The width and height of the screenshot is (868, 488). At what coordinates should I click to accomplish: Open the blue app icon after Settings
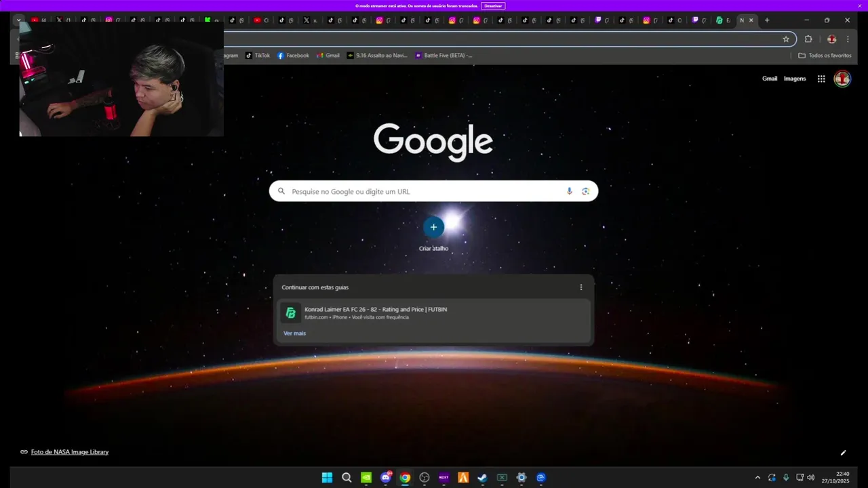(541, 478)
